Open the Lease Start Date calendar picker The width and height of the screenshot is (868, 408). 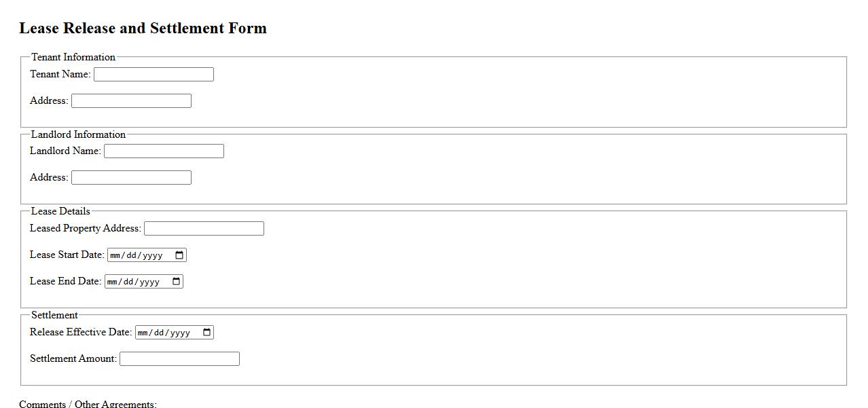179,255
